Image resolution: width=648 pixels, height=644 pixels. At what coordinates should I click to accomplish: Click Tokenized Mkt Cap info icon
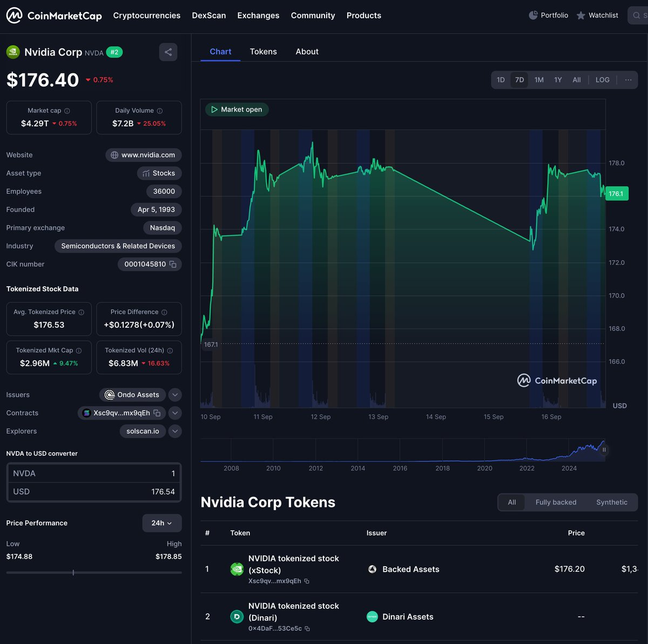coord(79,351)
